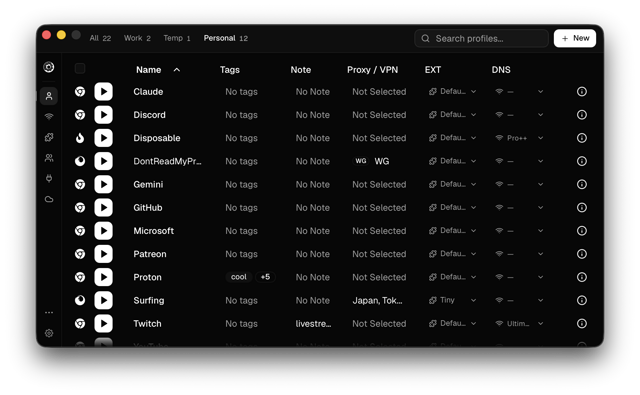Show info for the Microsoft profile
This screenshot has height=395, width=640.
tap(582, 231)
